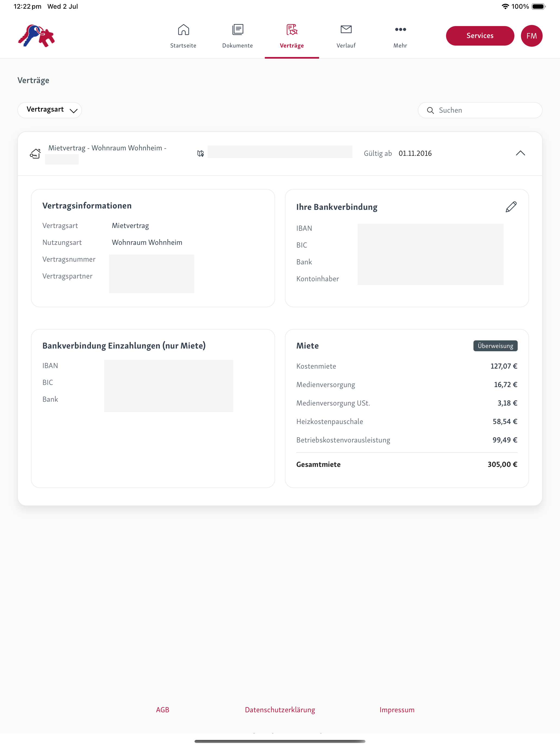
Task: Open the Vertragsart filter dropdown
Action: 50,110
